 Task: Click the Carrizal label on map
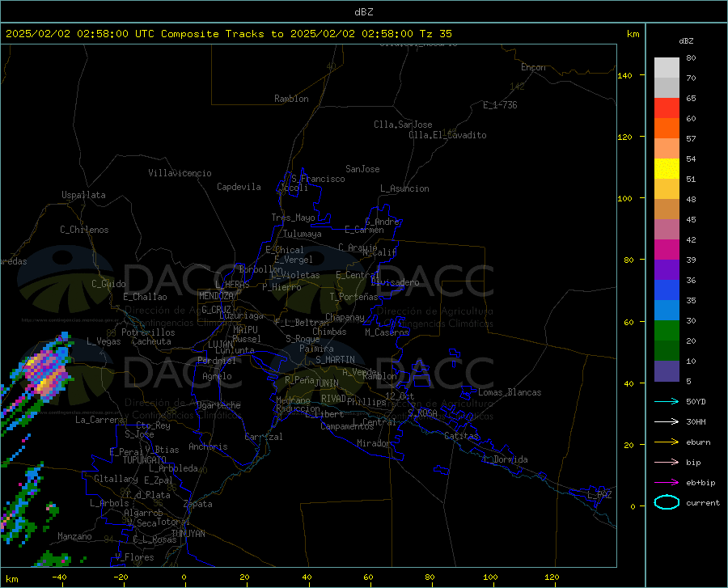[x=264, y=437]
